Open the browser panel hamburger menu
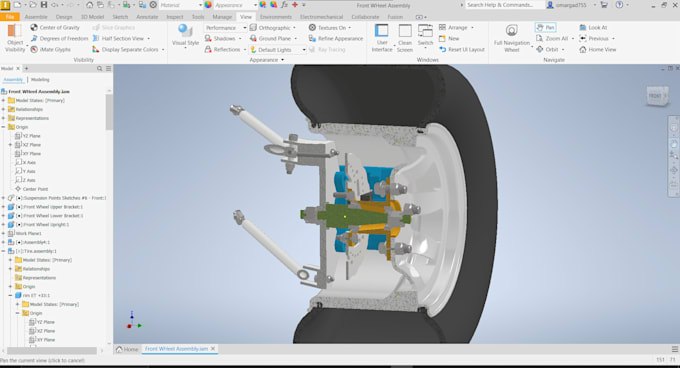 click(108, 68)
